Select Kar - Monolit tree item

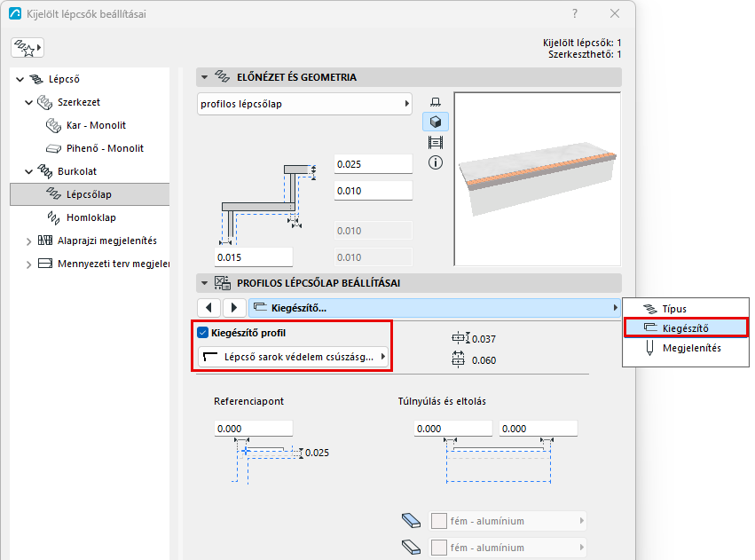96,126
